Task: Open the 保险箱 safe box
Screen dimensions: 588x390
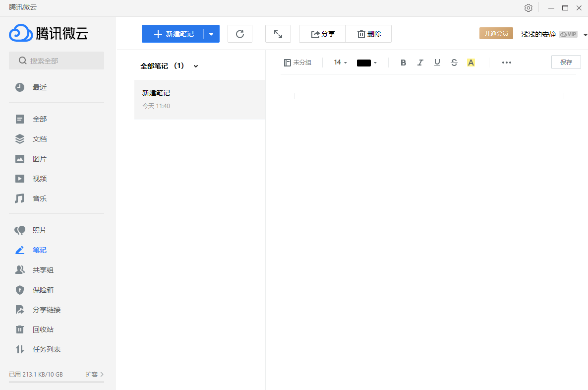Action: tap(43, 290)
